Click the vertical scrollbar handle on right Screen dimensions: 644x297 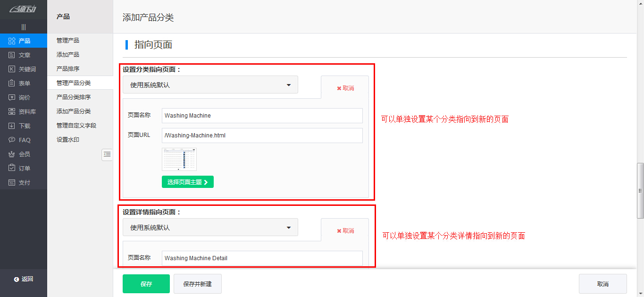640,191
